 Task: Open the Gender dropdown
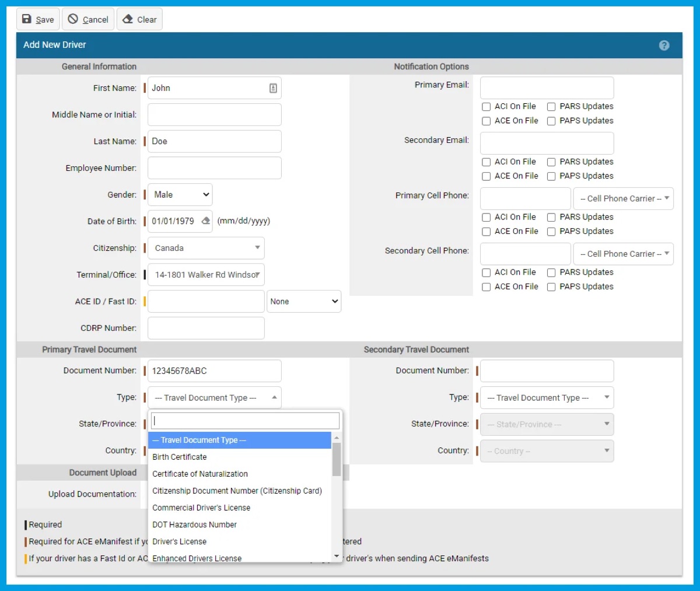coord(180,195)
